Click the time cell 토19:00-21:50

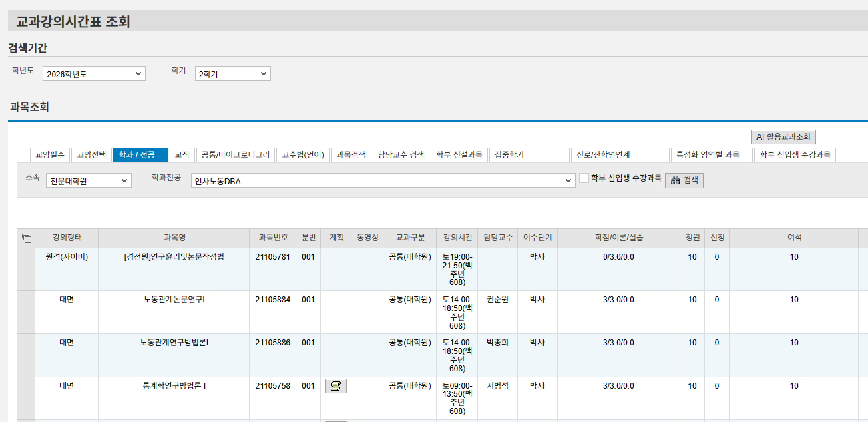coord(457,270)
